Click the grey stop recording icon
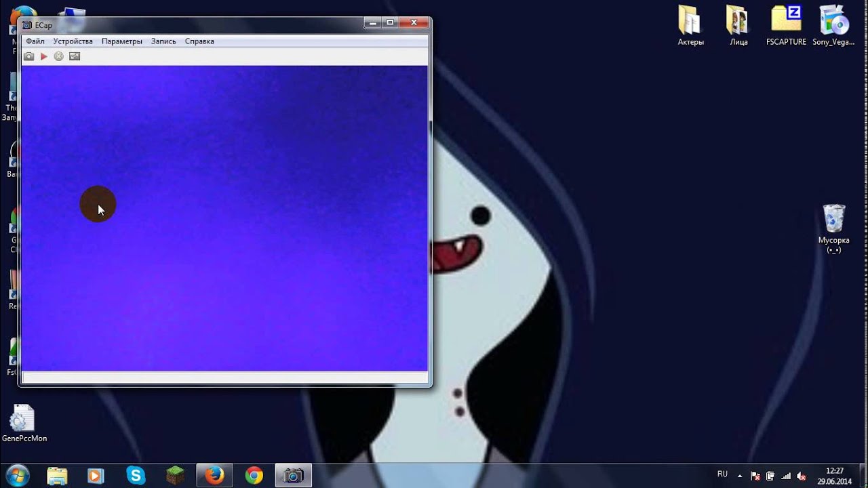Screen dimensions: 868x488 tap(59, 56)
